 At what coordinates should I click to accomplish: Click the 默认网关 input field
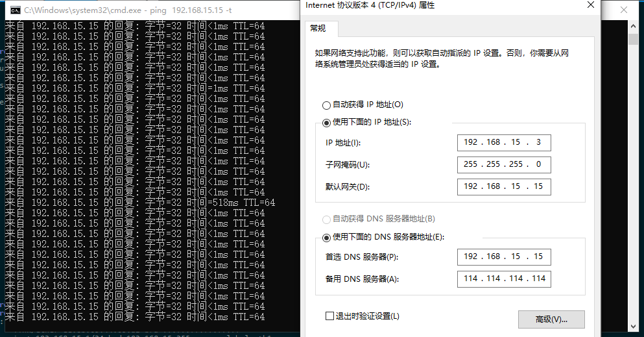click(x=503, y=187)
